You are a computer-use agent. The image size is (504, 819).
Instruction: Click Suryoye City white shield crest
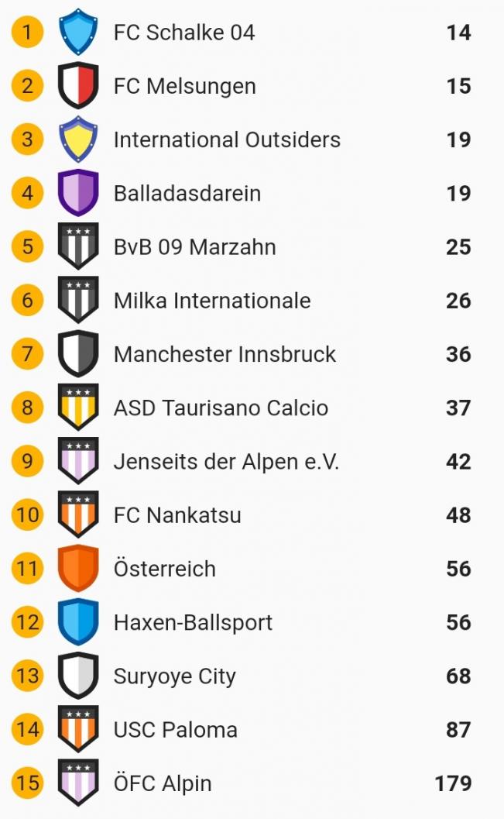point(78,676)
